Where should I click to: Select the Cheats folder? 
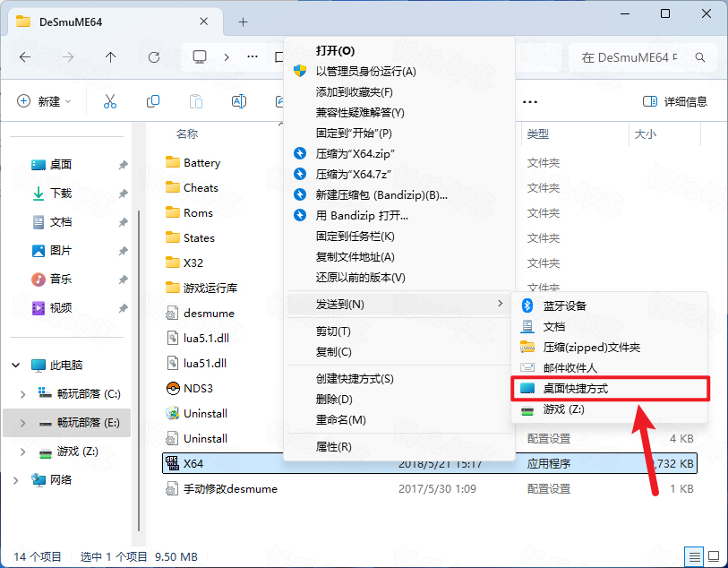click(x=201, y=187)
